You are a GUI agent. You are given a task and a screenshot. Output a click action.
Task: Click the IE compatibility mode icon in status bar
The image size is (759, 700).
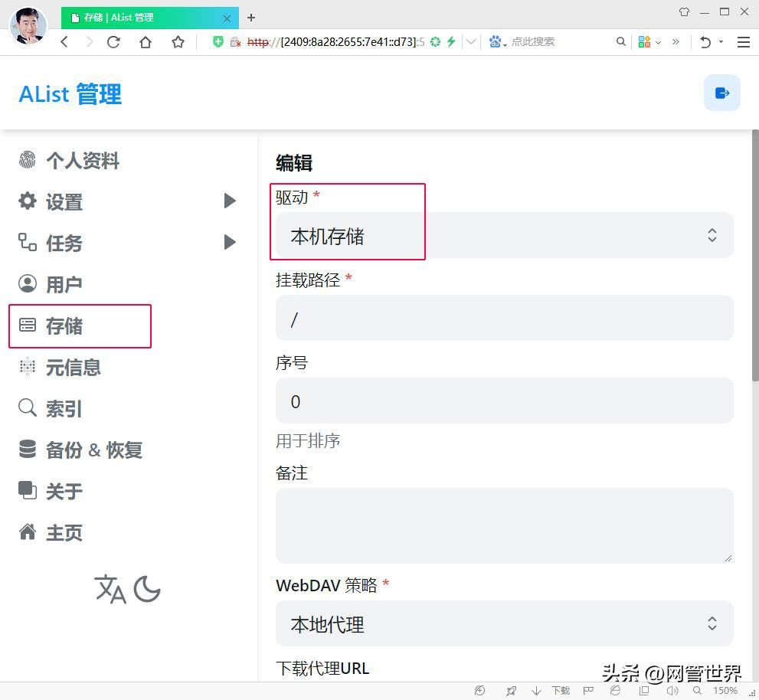(615, 691)
